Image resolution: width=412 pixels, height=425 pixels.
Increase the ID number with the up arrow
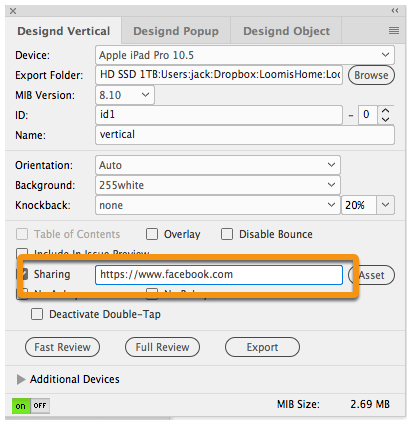386,111
